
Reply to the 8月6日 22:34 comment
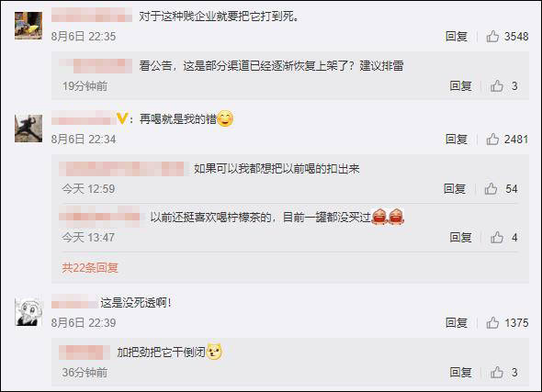click(x=457, y=140)
